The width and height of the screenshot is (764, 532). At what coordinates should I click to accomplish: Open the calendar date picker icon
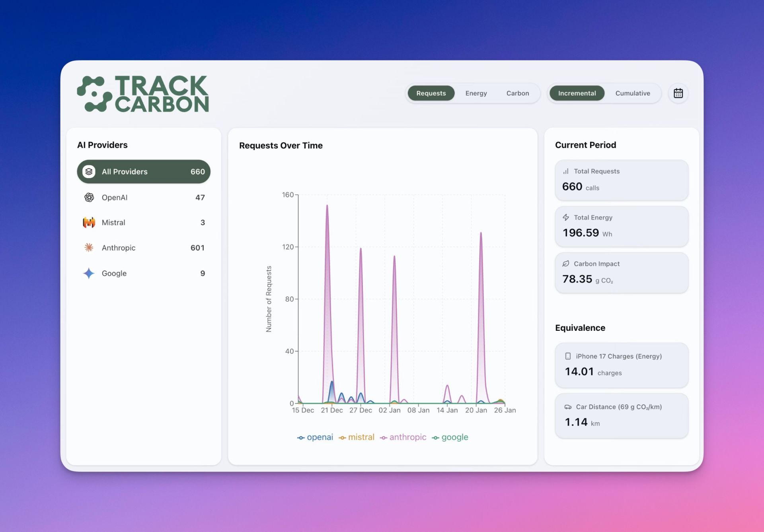678,93
